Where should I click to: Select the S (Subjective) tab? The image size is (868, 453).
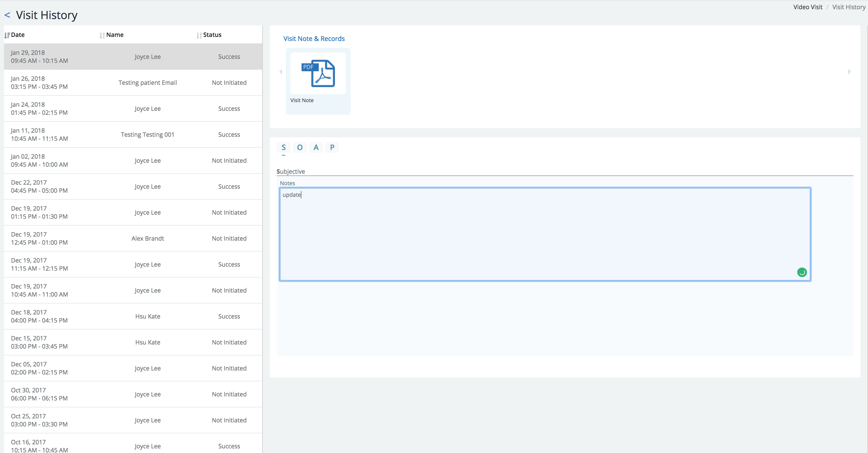point(283,147)
